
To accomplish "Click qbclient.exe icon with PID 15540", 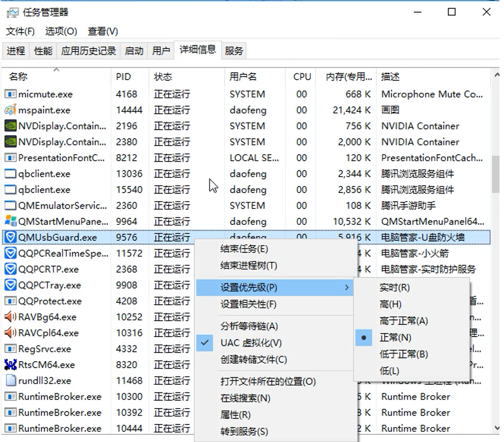I will click(x=10, y=190).
